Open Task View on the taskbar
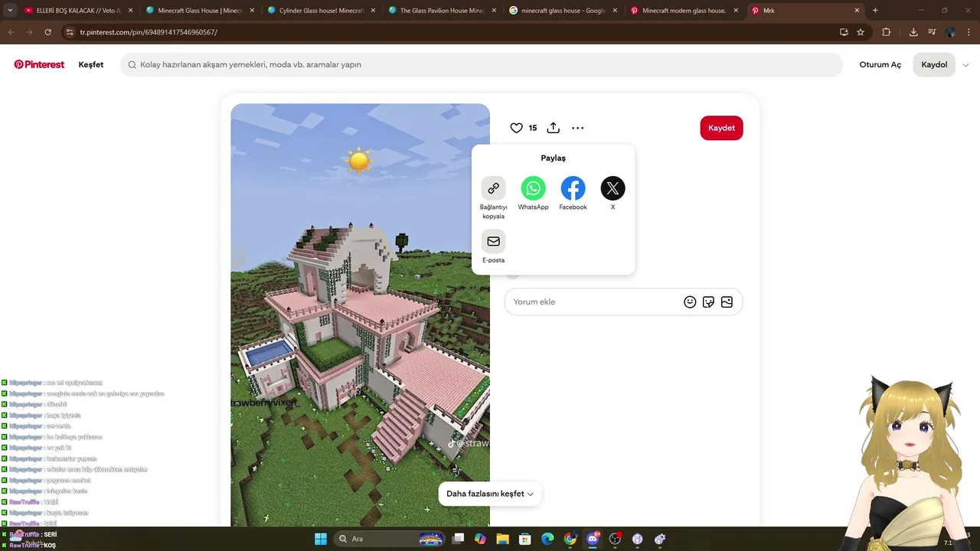 [x=458, y=539]
